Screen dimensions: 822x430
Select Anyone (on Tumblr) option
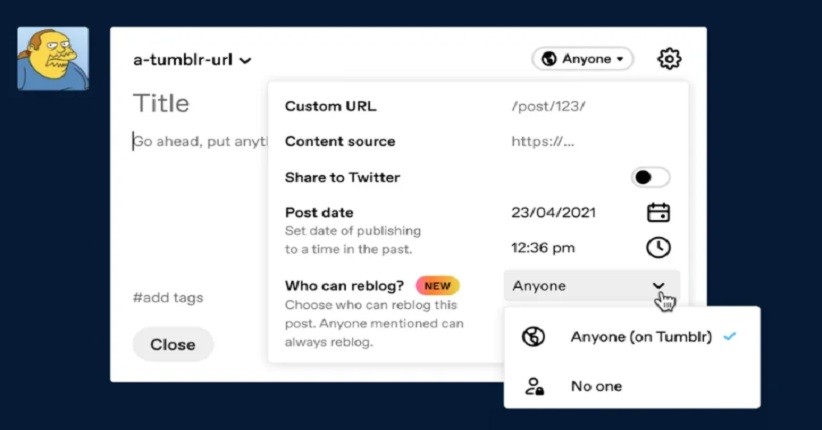point(641,337)
